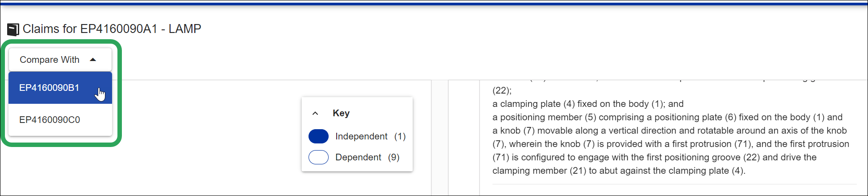
Task: Click the Compare With caret arrow
Action: click(93, 60)
